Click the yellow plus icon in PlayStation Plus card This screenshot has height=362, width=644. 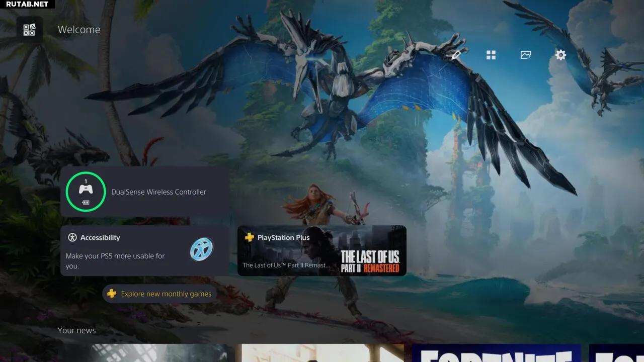pyautogui.click(x=249, y=237)
